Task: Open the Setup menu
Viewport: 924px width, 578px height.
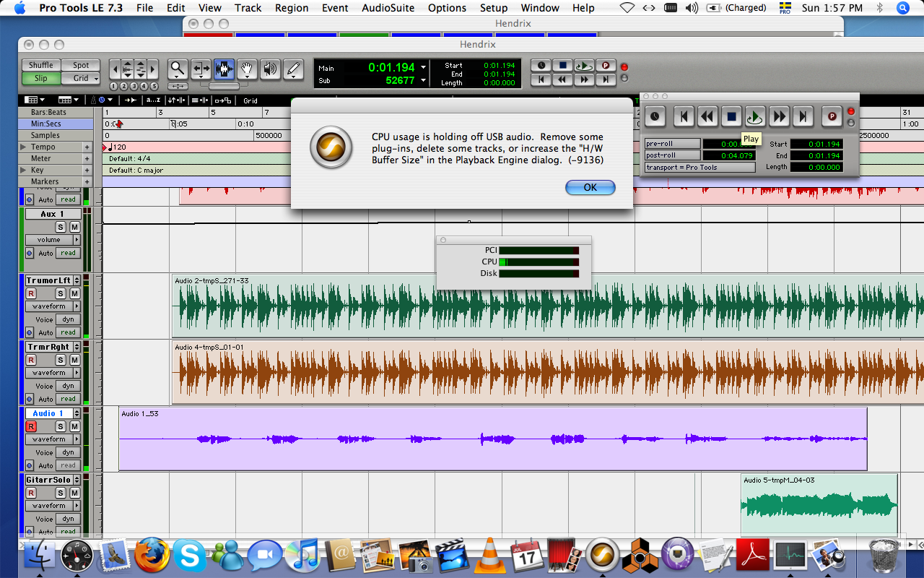Action: 494,8
